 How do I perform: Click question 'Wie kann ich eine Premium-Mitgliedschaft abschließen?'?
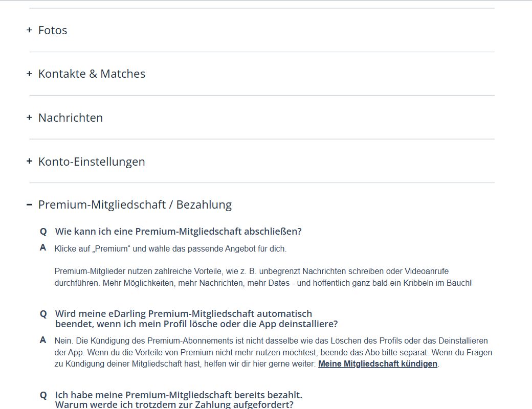point(179,231)
